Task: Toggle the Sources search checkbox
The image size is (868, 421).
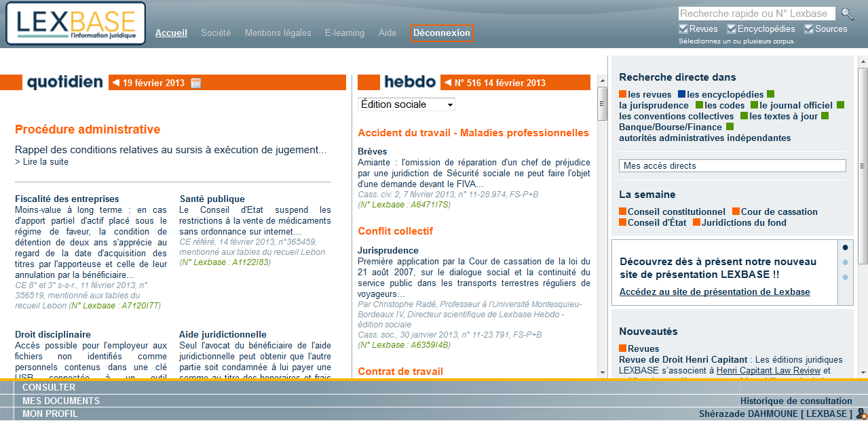Action: (809, 29)
